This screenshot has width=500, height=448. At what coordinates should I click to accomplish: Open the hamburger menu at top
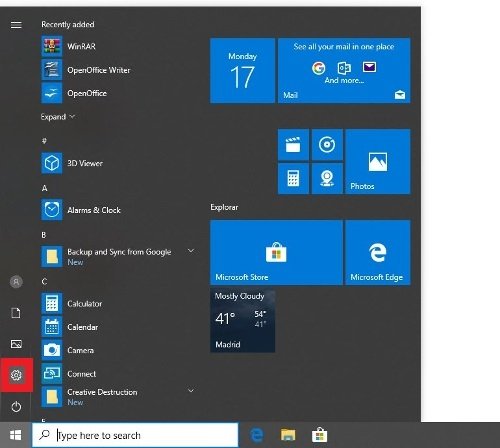tap(16, 25)
